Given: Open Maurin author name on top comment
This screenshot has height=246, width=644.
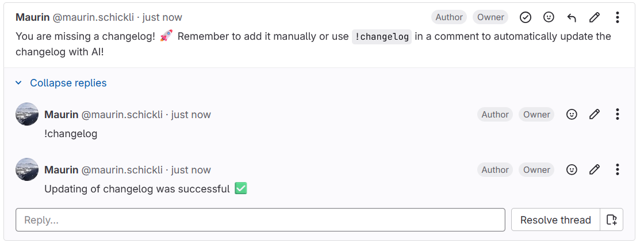Looking at the screenshot, I should pyautogui.click(x=32, y=17).
